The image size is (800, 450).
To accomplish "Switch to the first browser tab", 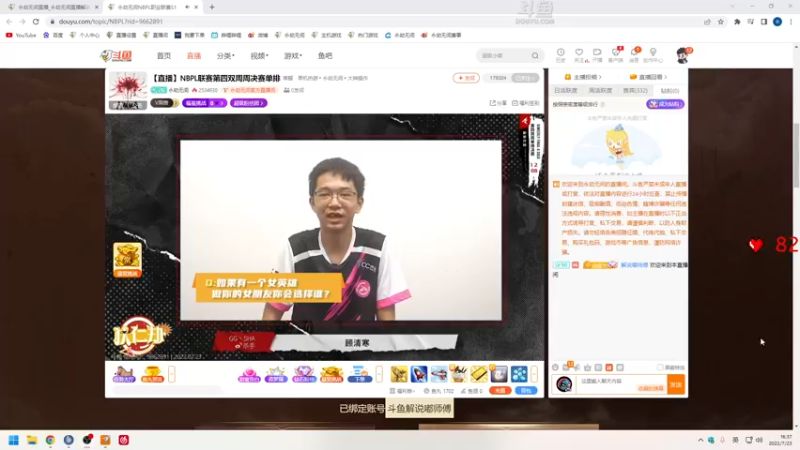I will [x=51, y=7].
